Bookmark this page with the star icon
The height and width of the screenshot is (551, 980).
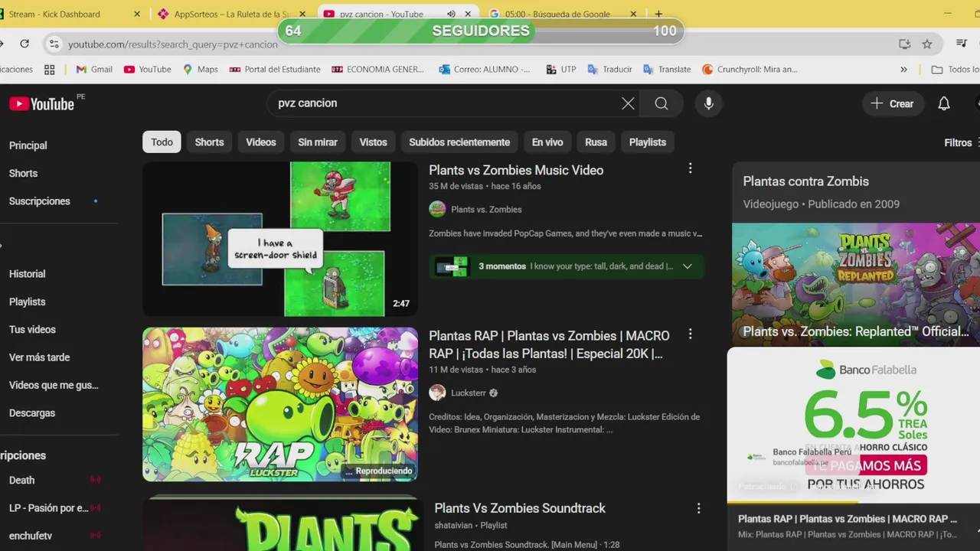(x=927, y=44)
